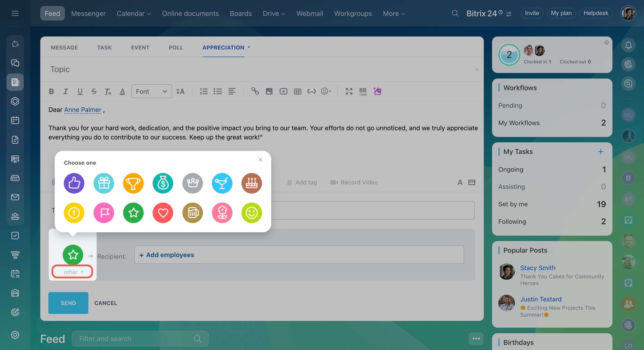Add a new task with plus icon
Image resolution: width=644 pixels, height=350 pixels.
(x=601, y=152)
